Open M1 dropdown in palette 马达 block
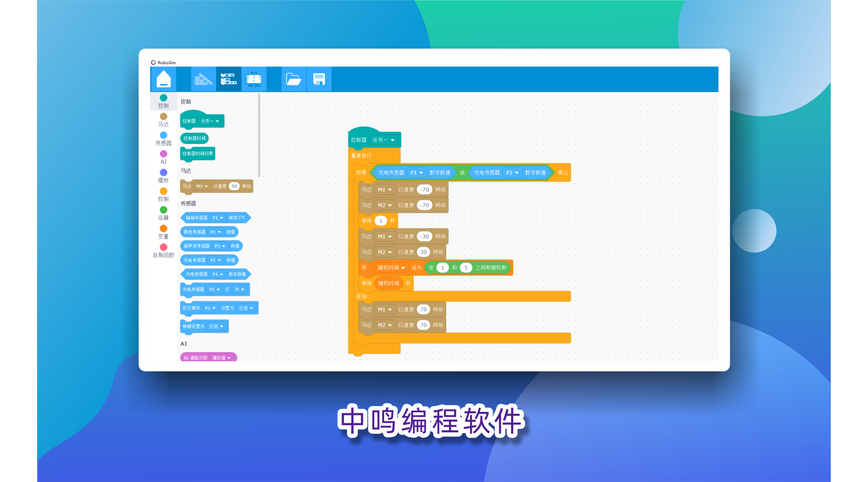Viewport: 868px width, 482px height. point(202,186)
